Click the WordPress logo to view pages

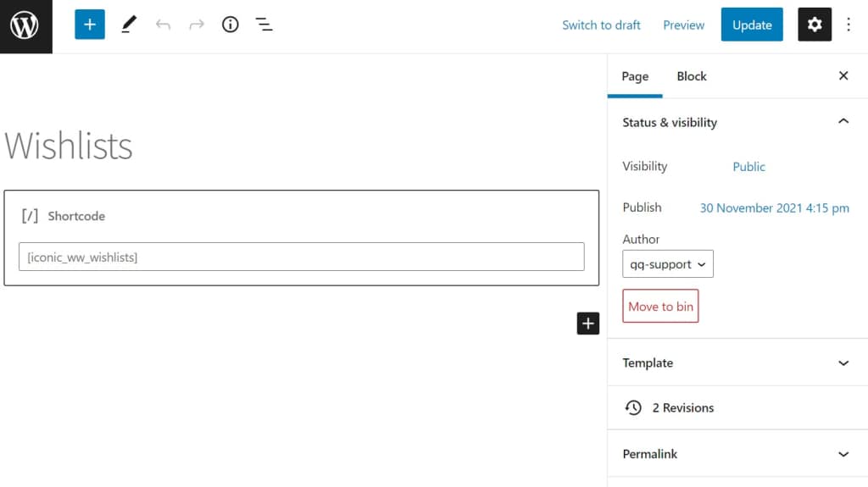click(x=25, y=26)
